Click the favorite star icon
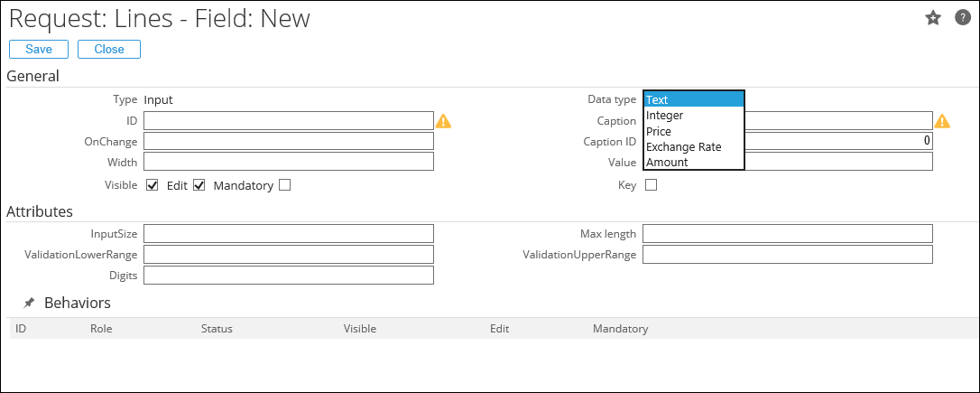Image resolution: width=980 pixels, height=393 pixels. tap(933, 18)
